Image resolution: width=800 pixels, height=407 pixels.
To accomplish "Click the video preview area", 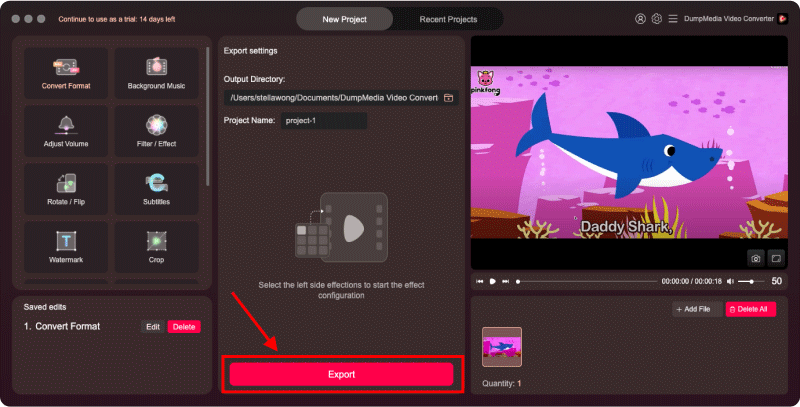I will coord(629,152).
